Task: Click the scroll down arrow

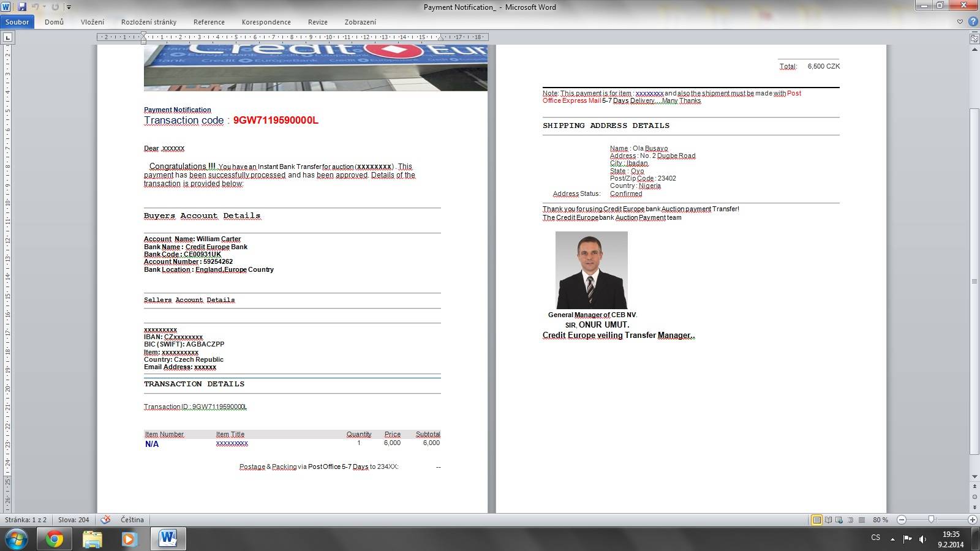Action: click(974, 477)
